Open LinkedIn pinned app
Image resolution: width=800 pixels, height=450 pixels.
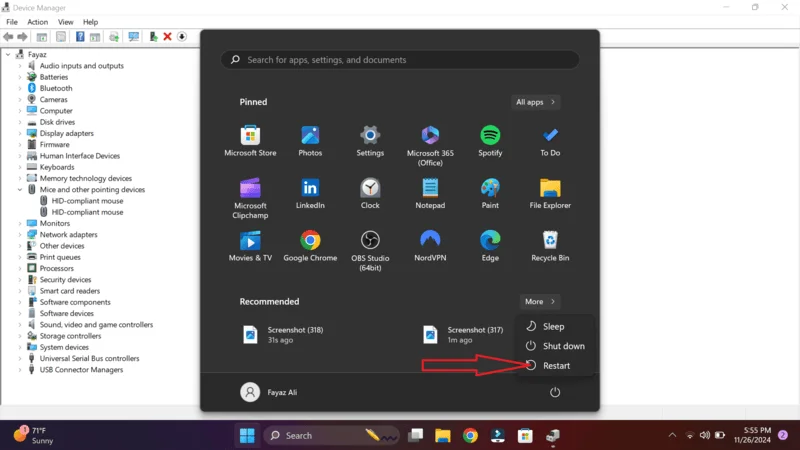tap(310, 193)
